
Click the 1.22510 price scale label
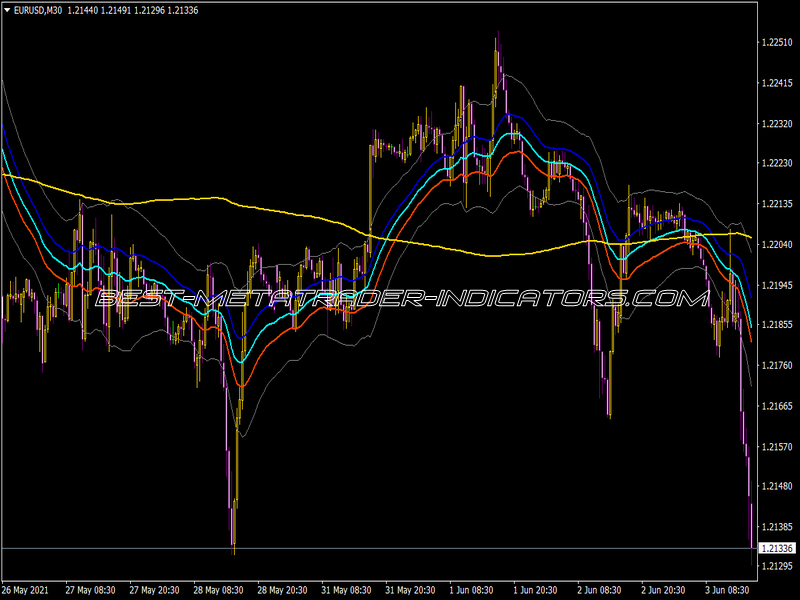point(777,42)
